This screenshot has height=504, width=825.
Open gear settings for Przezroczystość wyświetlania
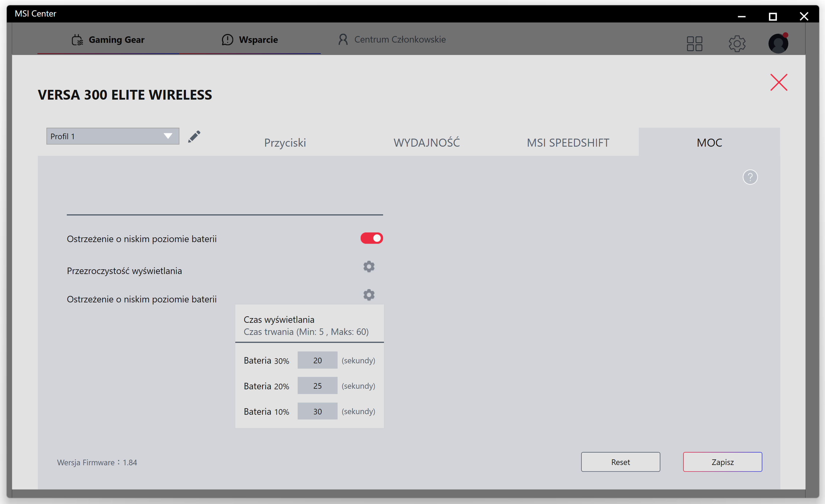[x=369, y=267]
